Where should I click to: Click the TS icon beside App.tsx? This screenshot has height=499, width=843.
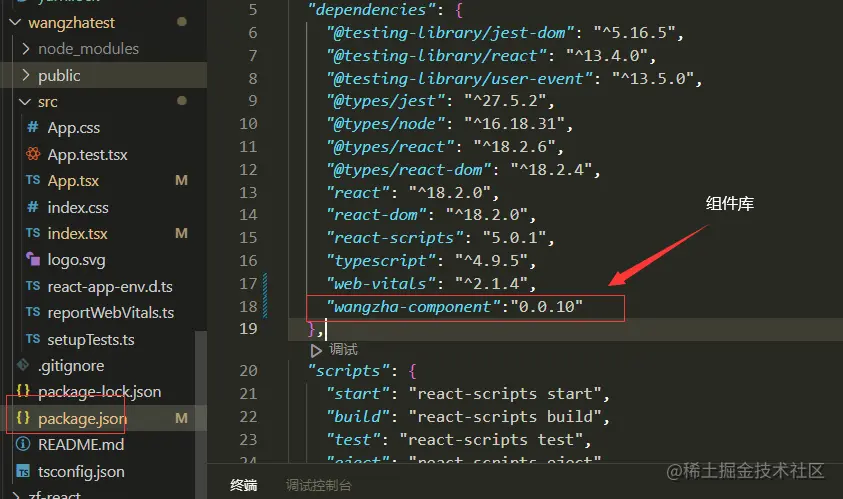click(33, 180)
